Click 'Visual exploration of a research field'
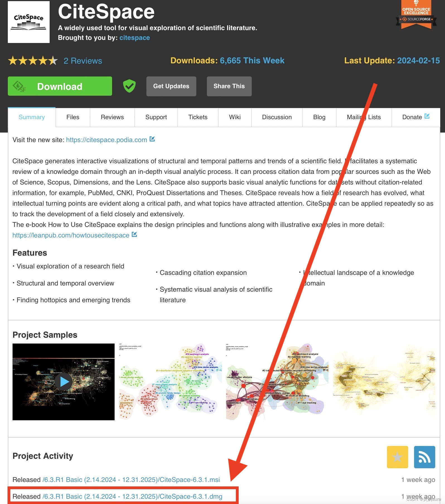This screenshot has height=504, width=445. (x=71, y=266)
